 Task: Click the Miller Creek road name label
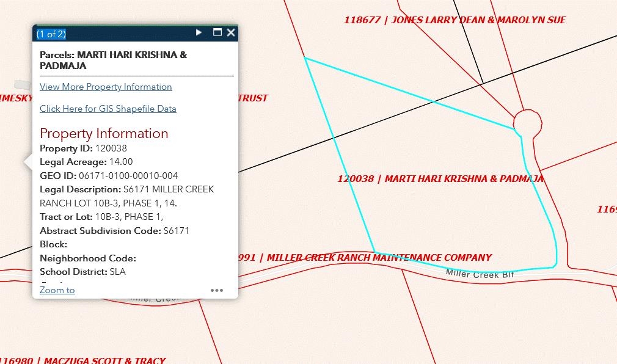click(480, 274)
